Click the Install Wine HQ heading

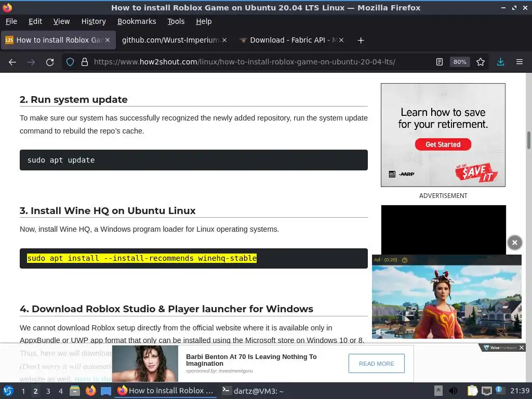pyautogui.click(x=108, y=211)
